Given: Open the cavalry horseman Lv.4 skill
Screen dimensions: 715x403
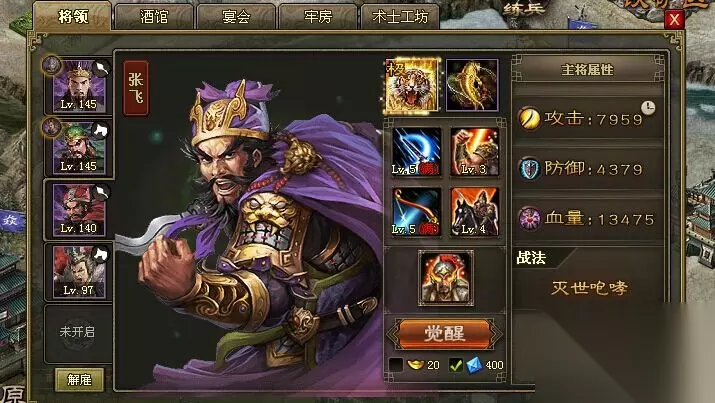Looking at the screenshot, I should [474, 211].
